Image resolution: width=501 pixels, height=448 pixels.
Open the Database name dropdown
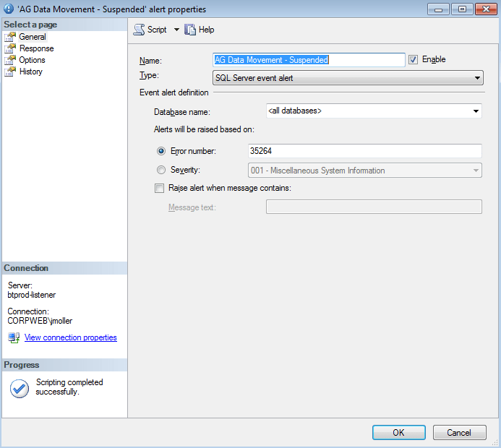[x=476, y=111]
